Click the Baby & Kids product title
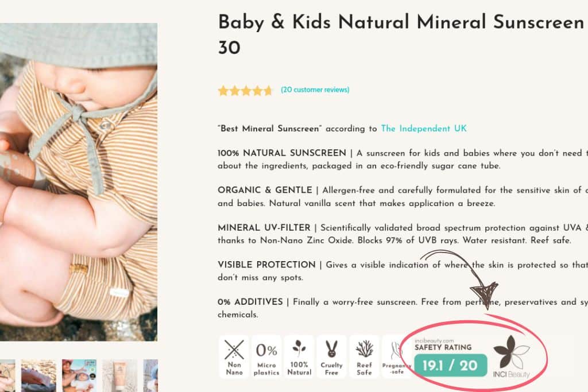The width and height of the screenshot is (588, 392). tap(401, 23)
